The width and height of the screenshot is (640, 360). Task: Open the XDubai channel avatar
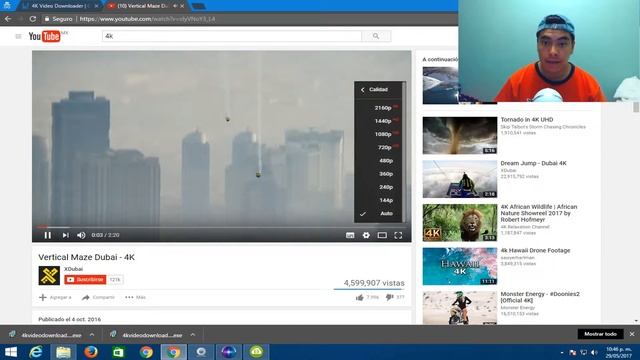pyautogui.click(x=49, y=276)
